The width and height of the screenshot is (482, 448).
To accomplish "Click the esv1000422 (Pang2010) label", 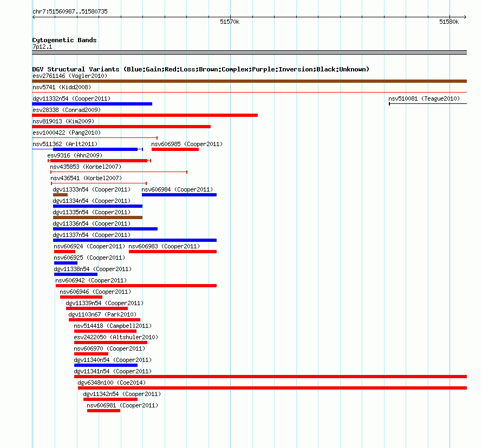I will pyautogui.click(x=67, y=133).
